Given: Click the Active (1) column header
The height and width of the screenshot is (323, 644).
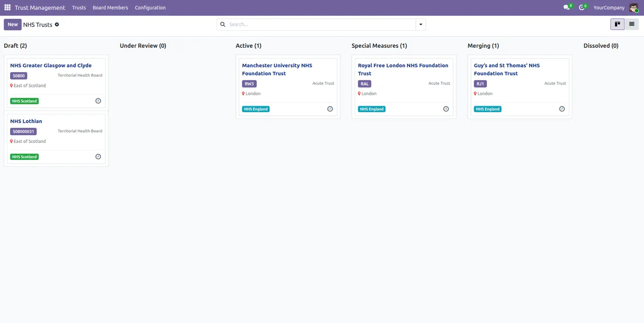Looking at the screenshot, I should 248,45.
